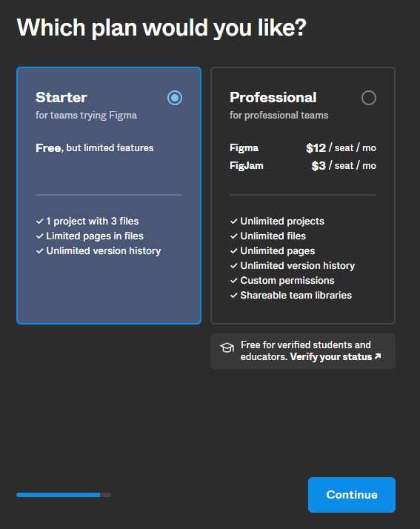
Task: Click "Unlimited projects" feature
Action: point(282,221)
